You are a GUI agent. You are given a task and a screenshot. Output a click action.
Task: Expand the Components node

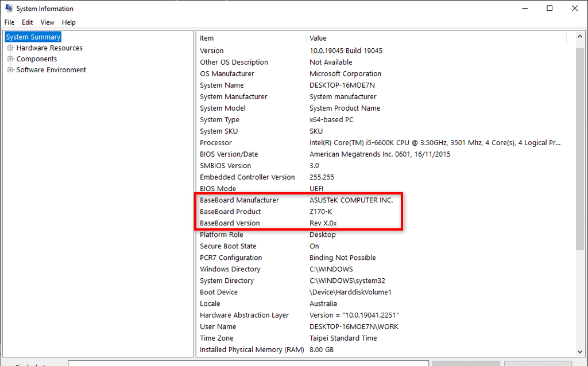(10, 59)
